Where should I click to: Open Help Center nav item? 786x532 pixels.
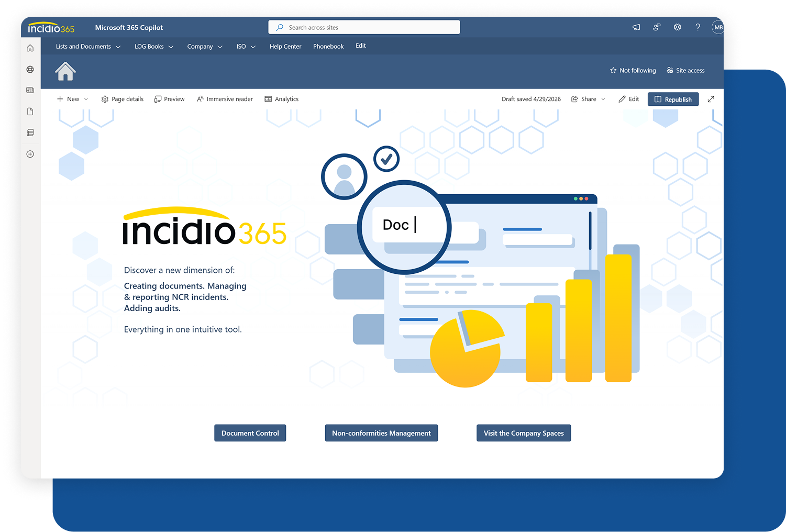(x=285, y=47)
